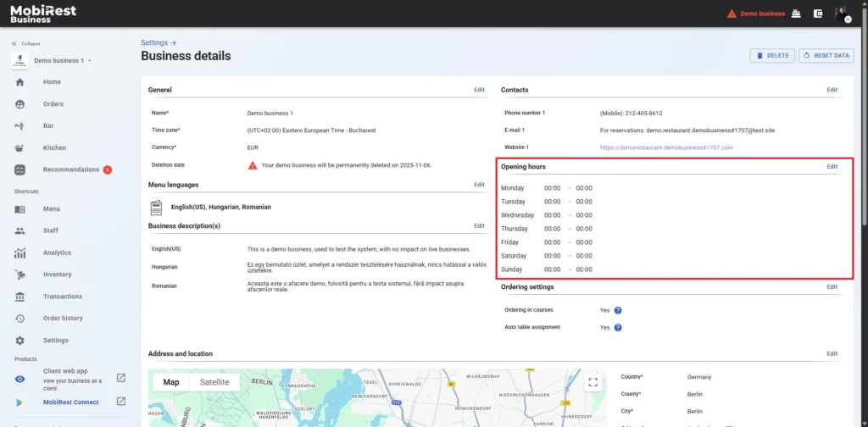Go to Orders in the sidebar
This screenshot has height=427, width=868.
(x=53, y=104)
